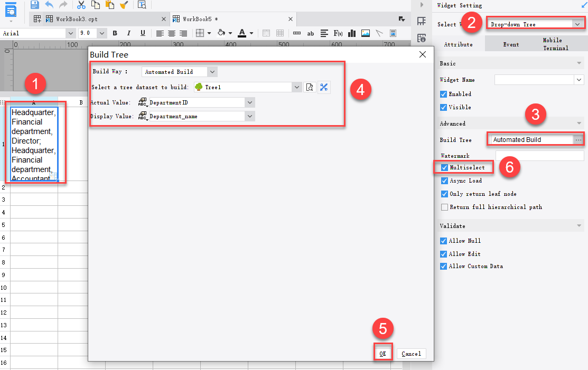Enable Return full hierarchical path
The height and width of the screenshot is (370, 588).
click(x=444, y=207)
